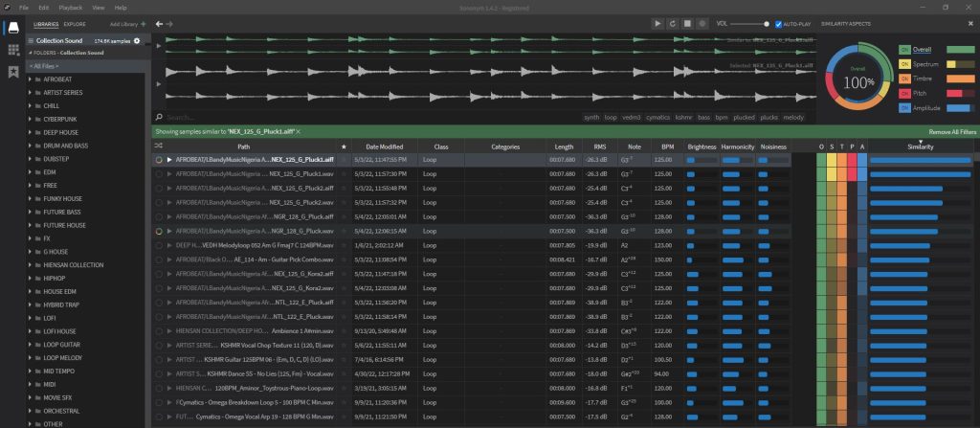980x428 pixels.
Task: Toggle the Timbre aspect ON switch
Action: pos(903,79)
